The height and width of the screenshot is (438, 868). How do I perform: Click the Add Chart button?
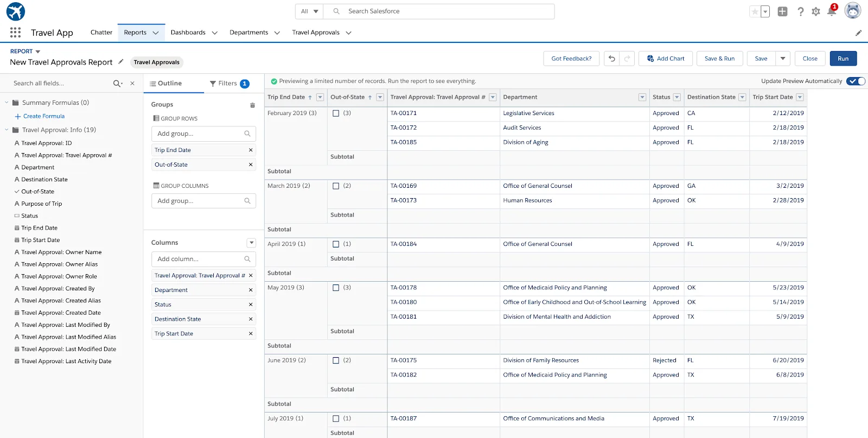click(x=666, y=59)
